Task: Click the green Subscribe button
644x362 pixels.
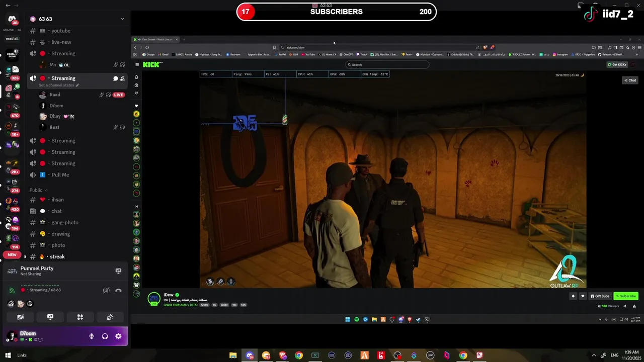Action: (626, 296)
